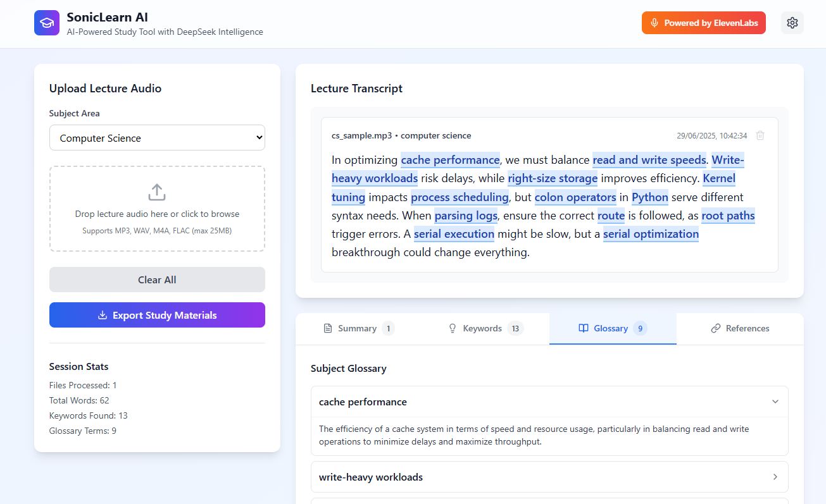The width and height of the screenshot is (826, 504).
Task: Open settings via the gear icon
Action: coord(792,23)
